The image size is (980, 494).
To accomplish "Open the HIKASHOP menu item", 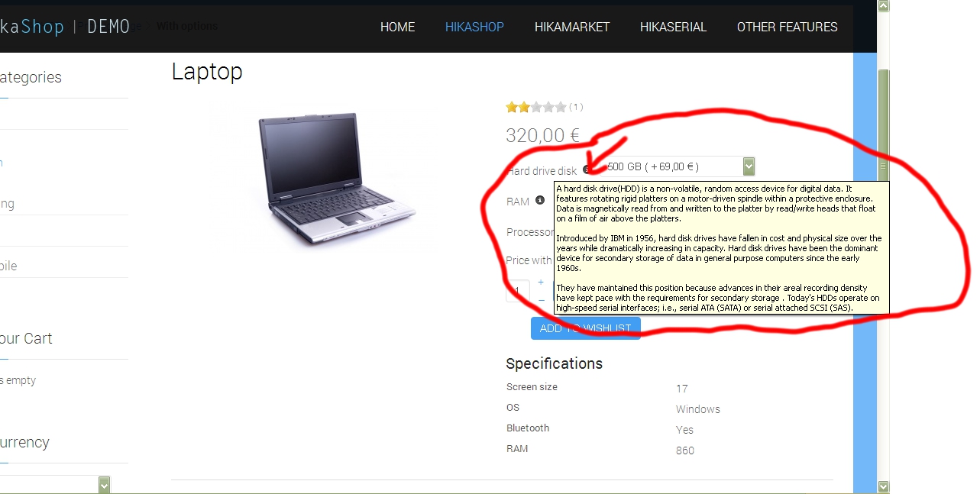I will [x=474, y=27].
